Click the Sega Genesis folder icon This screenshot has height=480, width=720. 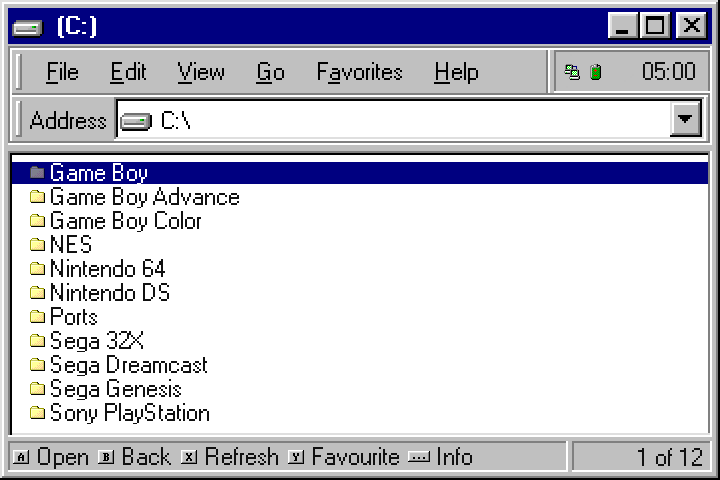(37, 389)
